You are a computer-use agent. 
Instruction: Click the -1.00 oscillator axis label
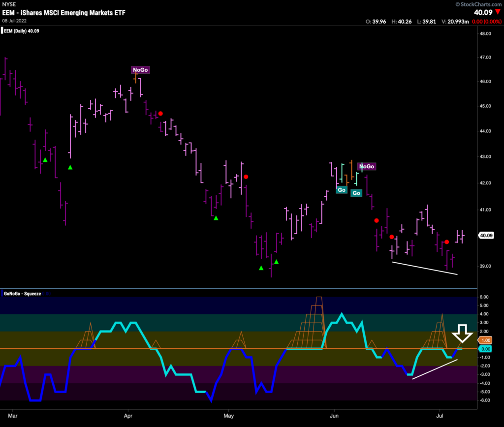[x=484, y=357]
